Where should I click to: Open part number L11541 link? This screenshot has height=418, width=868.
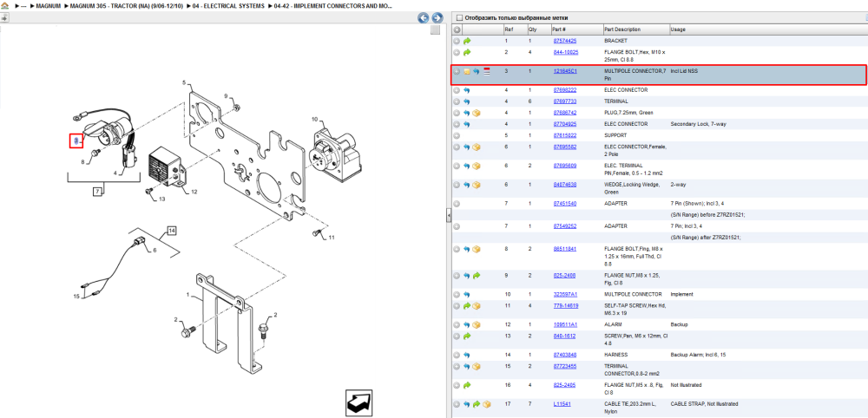click(x=562, y=404)
